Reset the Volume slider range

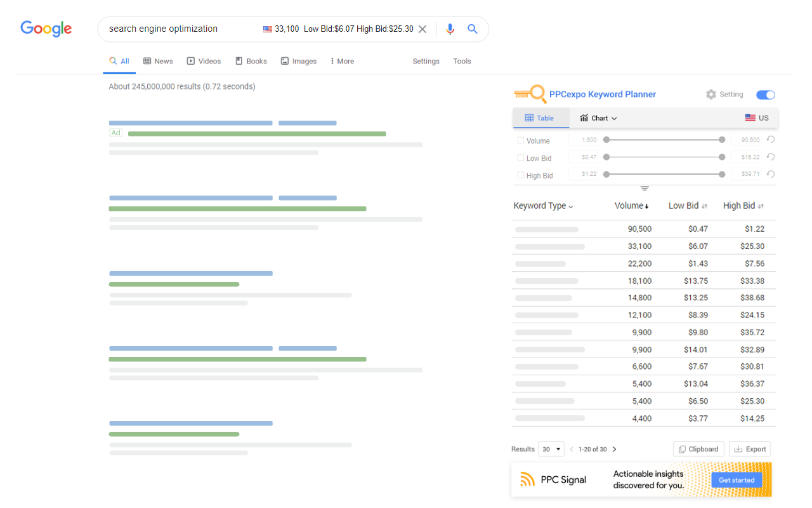coord(771,140)
